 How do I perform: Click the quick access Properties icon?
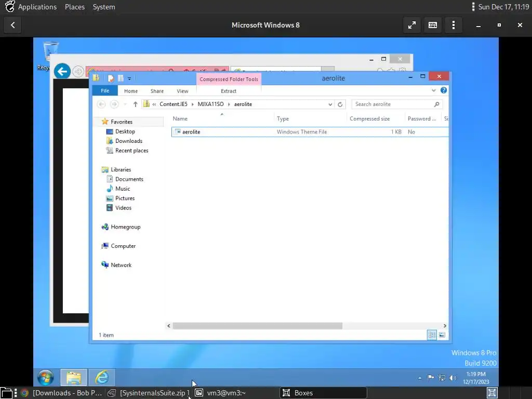pos(111,78)
